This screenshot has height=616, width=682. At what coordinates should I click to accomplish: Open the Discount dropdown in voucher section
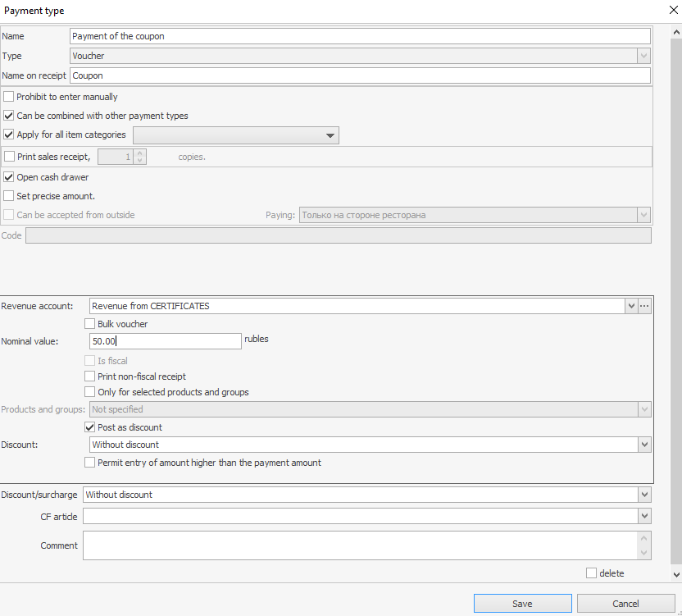point(644,445)
